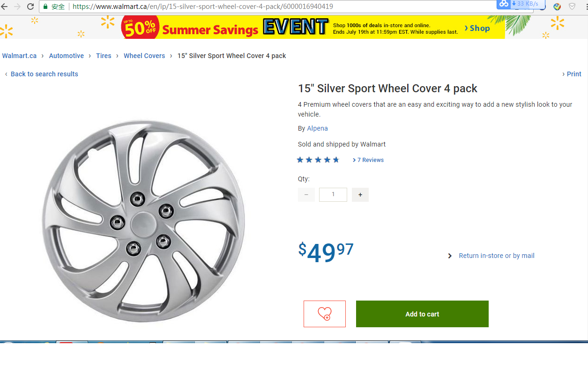Click the wheel cover product image
The image size is (588, 375).
point(143,221)
